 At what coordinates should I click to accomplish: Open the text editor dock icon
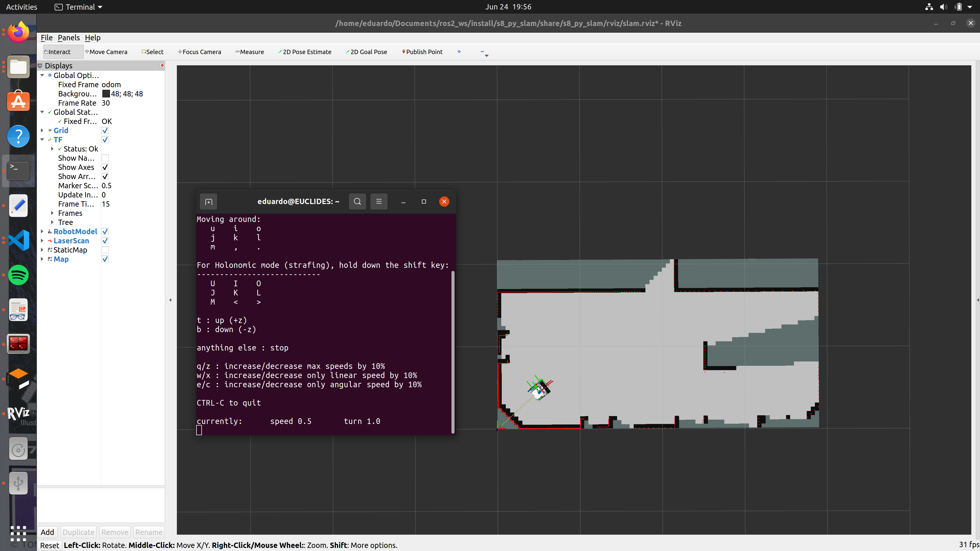coord(18,205)
